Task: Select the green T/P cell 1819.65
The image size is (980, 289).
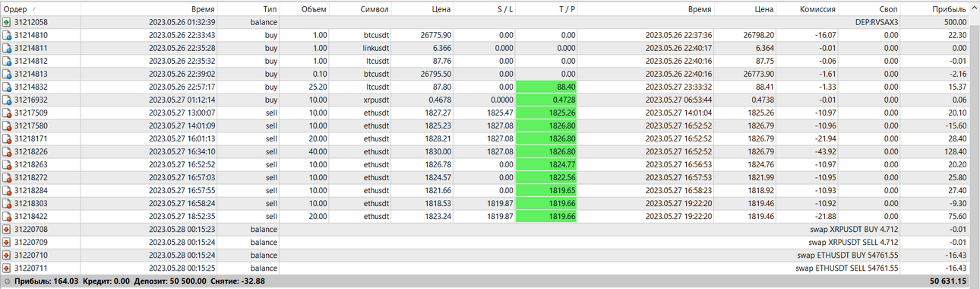Action: click(546, 190)
